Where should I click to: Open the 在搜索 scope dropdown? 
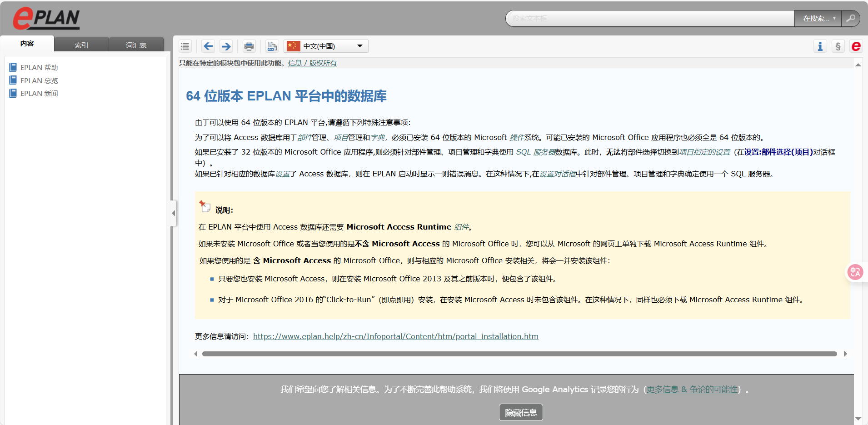(x=818, y=19)
